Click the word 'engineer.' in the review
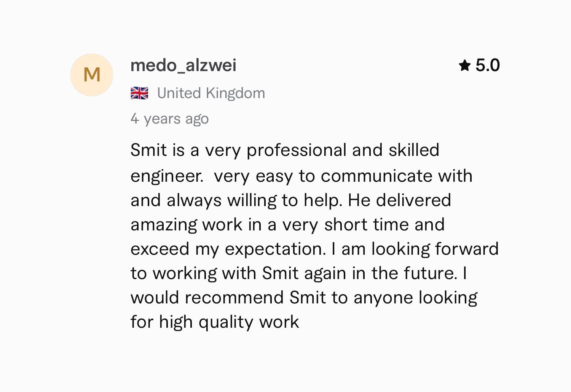 (x=167, y=176)
